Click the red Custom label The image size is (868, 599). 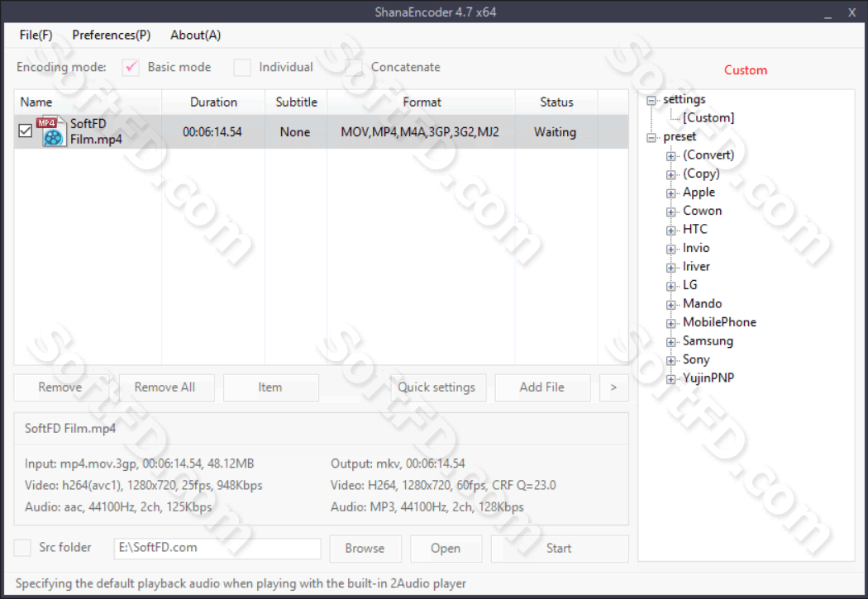[x=746, y=70]
